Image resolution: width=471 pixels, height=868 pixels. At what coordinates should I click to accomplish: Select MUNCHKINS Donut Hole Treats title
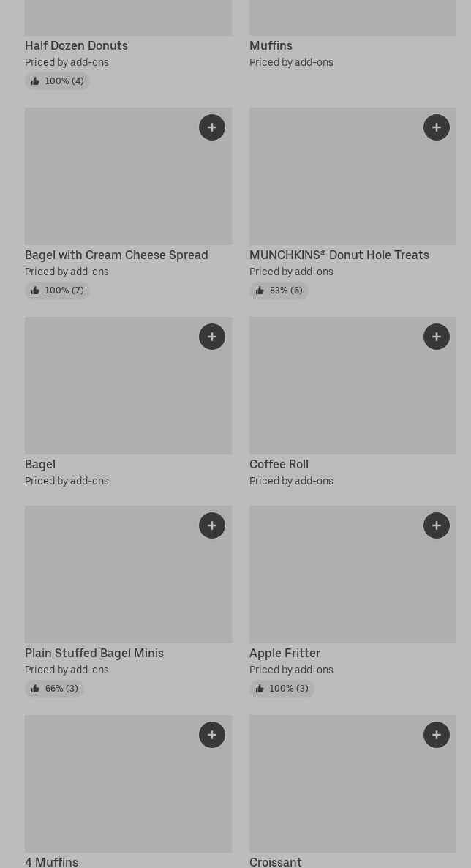point(339,255)
